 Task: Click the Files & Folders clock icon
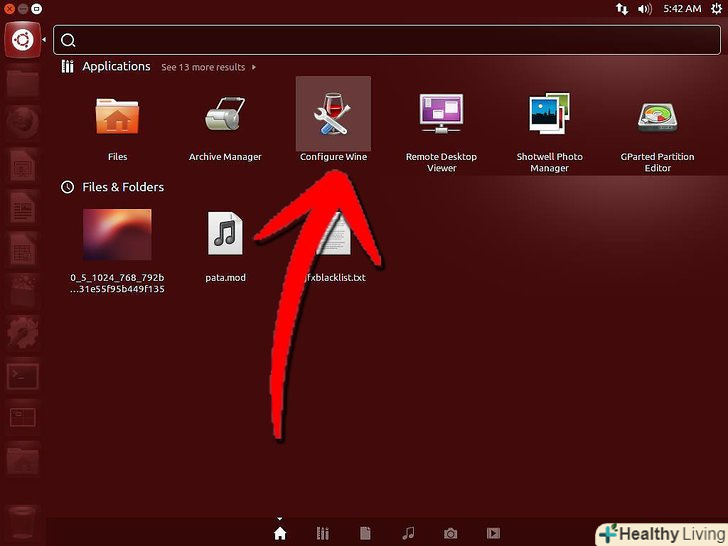[x=67, y=187]
